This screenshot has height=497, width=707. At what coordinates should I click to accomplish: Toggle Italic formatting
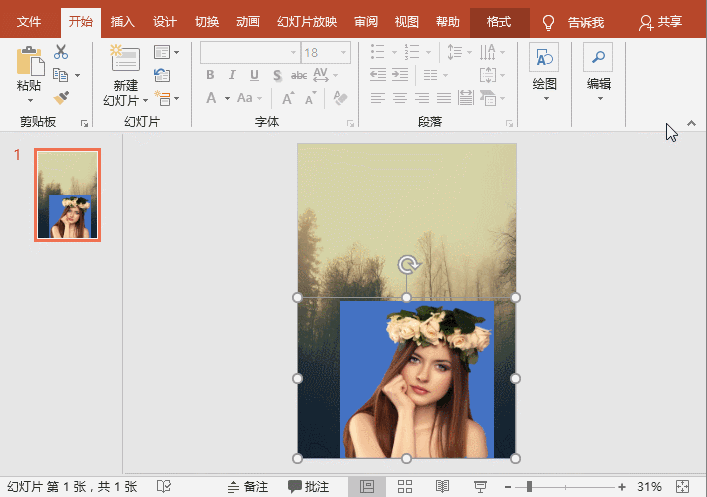[x=232, y=75]
